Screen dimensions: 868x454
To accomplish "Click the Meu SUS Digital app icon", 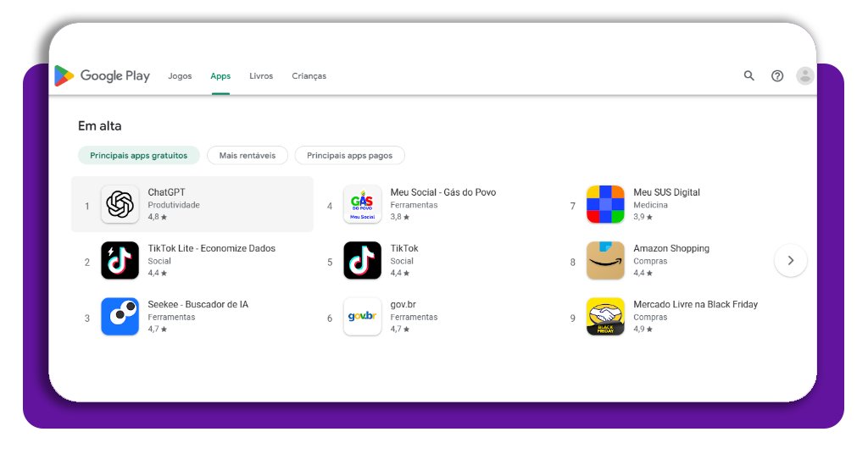I will (605, 204).
